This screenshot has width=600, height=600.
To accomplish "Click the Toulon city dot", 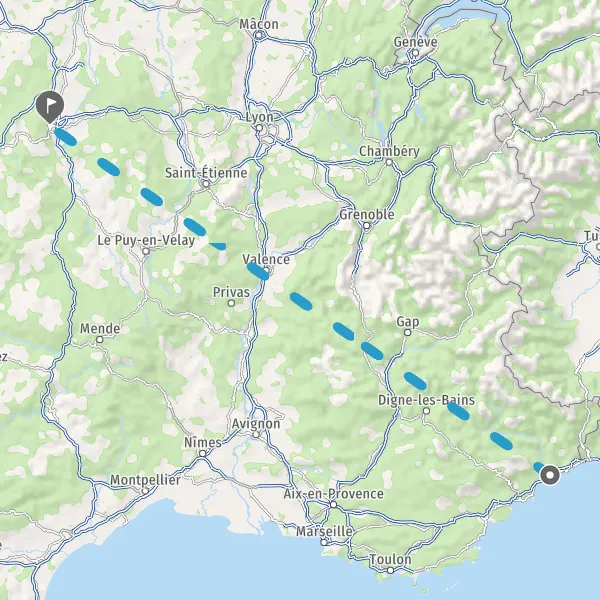I will pos(390,571).
